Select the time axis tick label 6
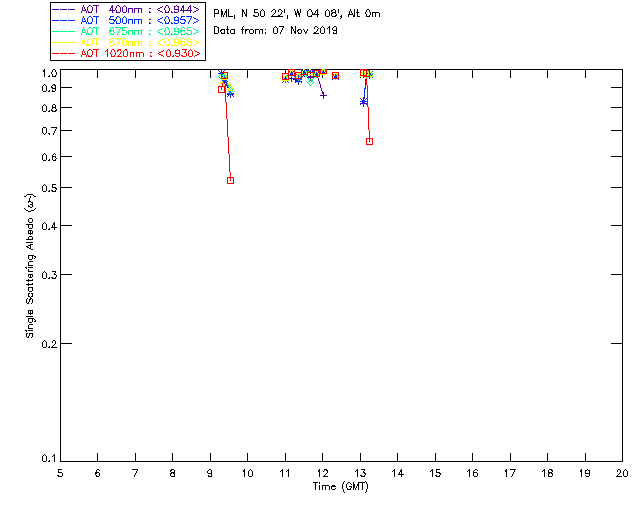Screen dimensions: 640x512 tap(98, 474)
